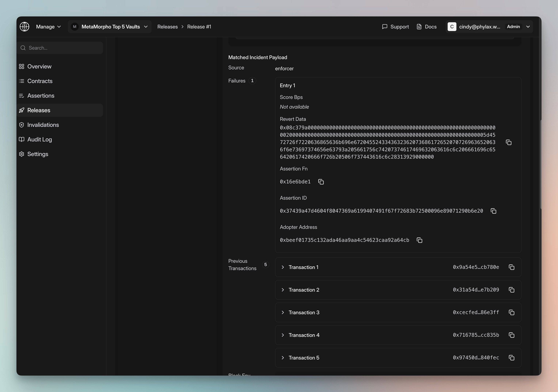Copy the Revert Data hex value

coord(508,143)
